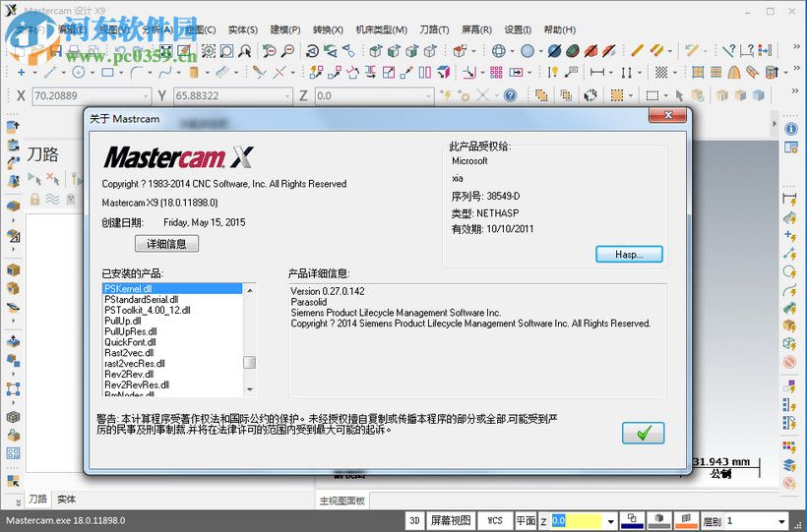This screenshot has height=532, width=807.
Task: Click the light bulb icon in toolbar
Action: point(553,72)
